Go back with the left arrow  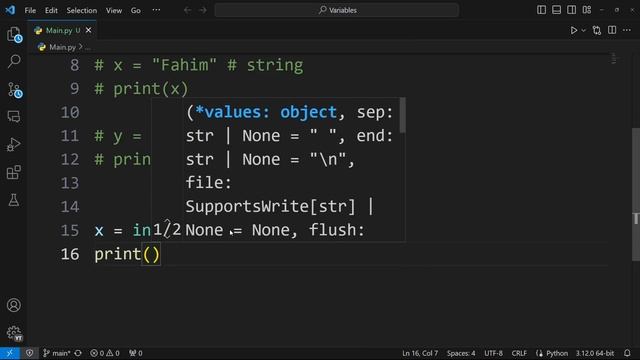coord(187,10)
